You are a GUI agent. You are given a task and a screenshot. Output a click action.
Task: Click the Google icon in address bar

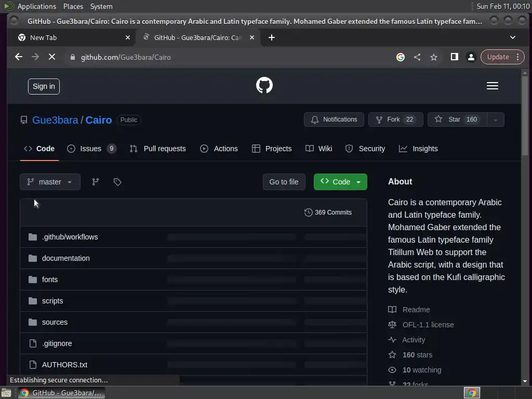click(401, 57)
